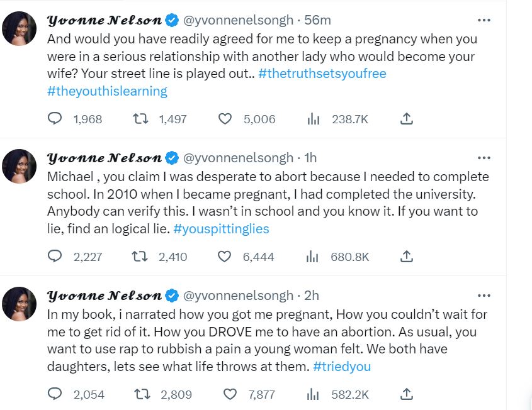The image size is (532, 410).
Task: Open Yvonne Nelson's avatar on first tweet
Action: point(20,28)
